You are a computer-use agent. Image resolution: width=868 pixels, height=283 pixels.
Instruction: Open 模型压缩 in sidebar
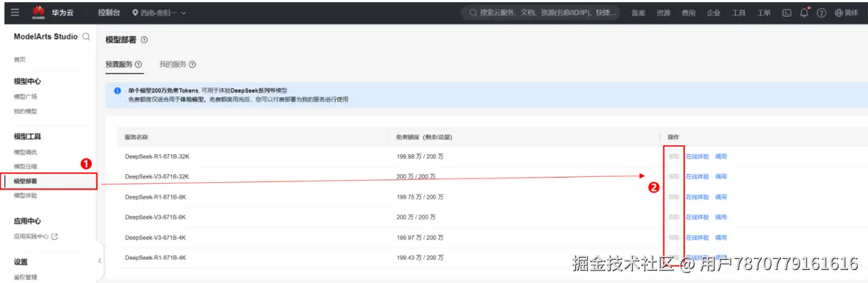point(25,167)
